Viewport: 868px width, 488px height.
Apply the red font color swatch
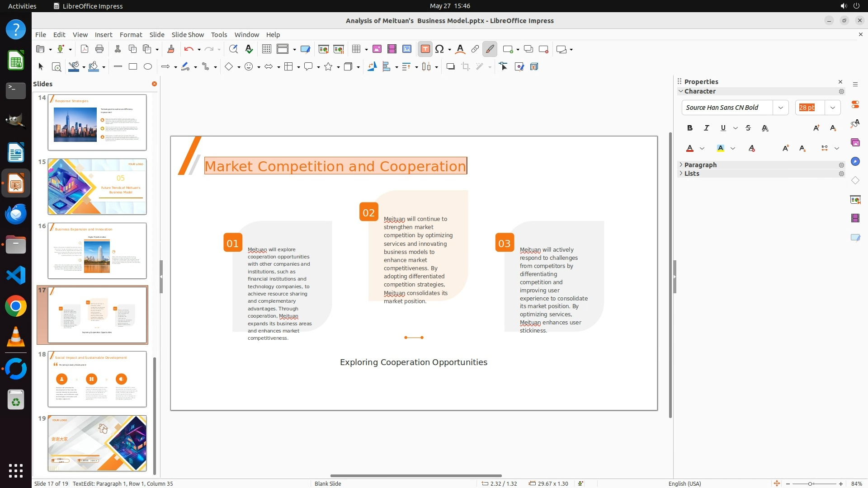point(690,149)
